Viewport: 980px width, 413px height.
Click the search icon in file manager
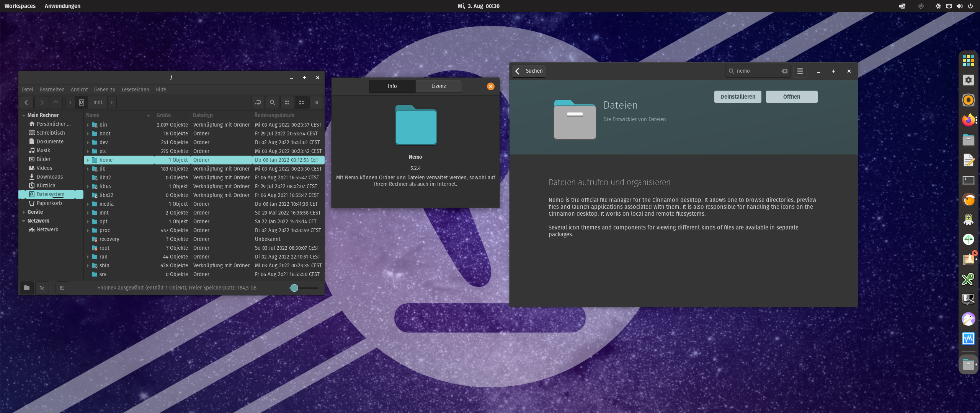click(x=272, y=102)
